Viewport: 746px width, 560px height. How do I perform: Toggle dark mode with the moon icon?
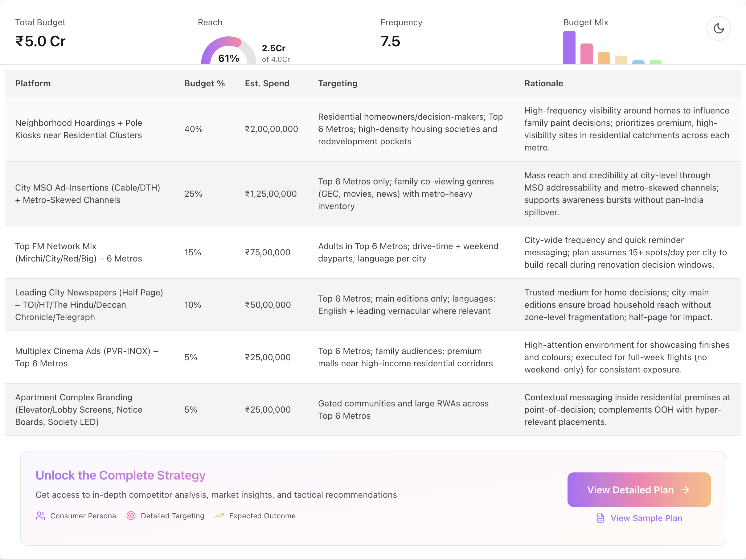718,28
